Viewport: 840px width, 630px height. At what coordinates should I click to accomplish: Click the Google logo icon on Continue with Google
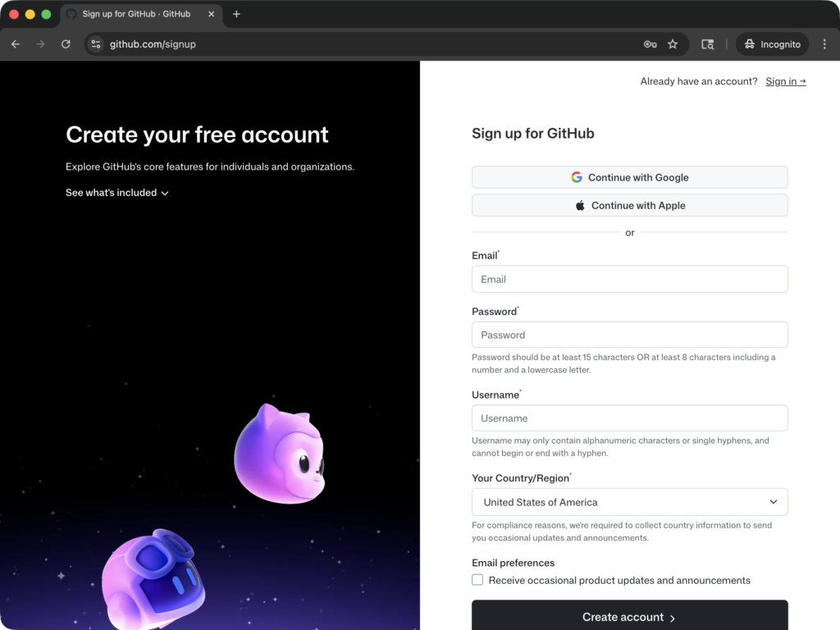[577, 176]
